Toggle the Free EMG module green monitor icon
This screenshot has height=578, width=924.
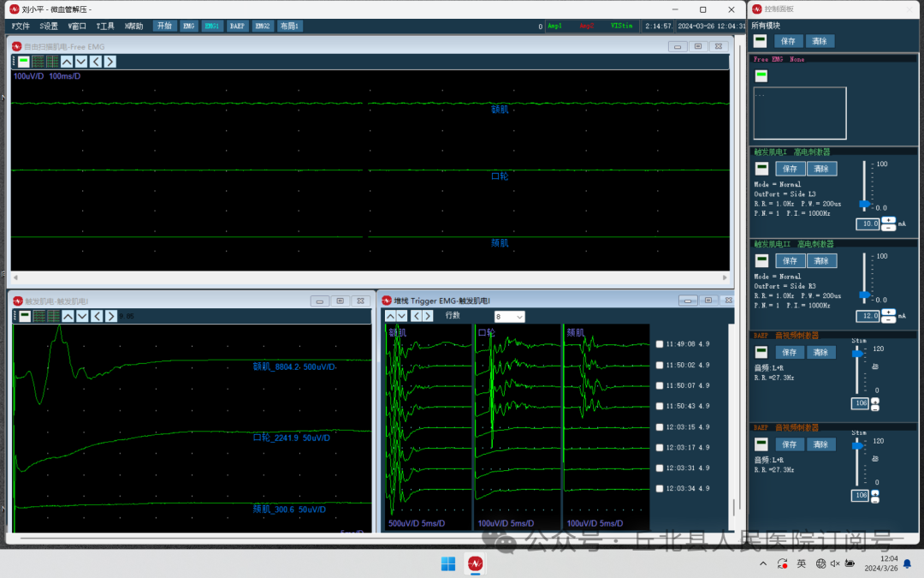(761, 75)
